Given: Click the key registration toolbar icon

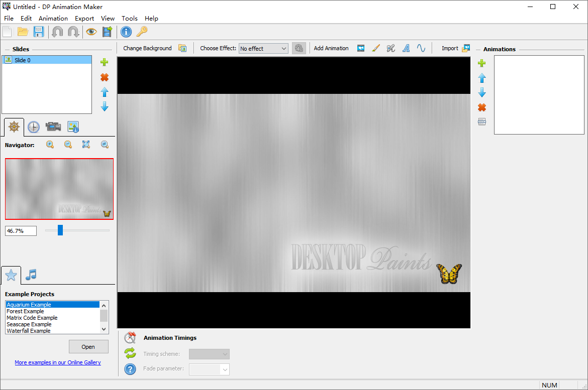Looking at the screenshot, I should (x=143, y=31).
